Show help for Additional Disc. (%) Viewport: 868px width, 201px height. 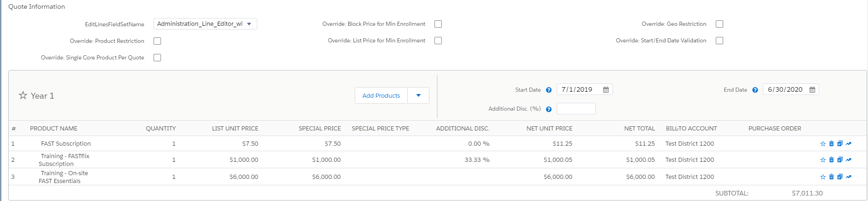point(549,109)
